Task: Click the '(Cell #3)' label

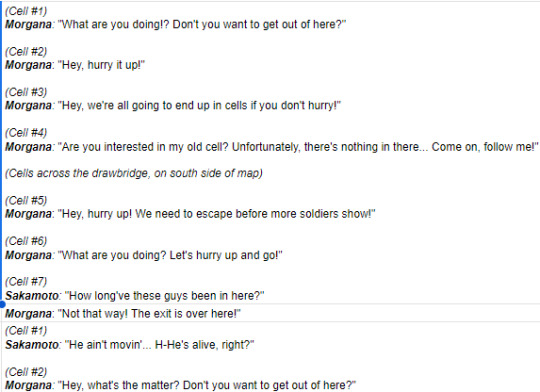Action: coord(26,92)
